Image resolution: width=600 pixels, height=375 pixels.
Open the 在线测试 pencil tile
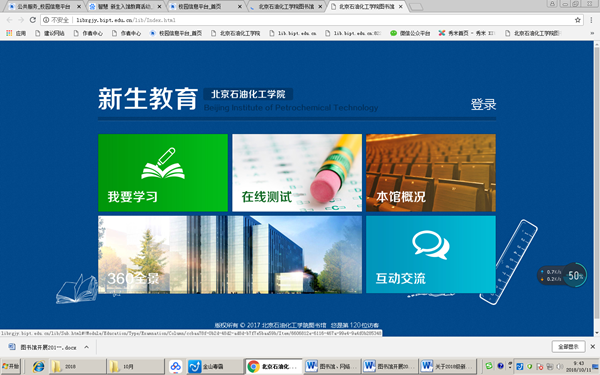297,173
